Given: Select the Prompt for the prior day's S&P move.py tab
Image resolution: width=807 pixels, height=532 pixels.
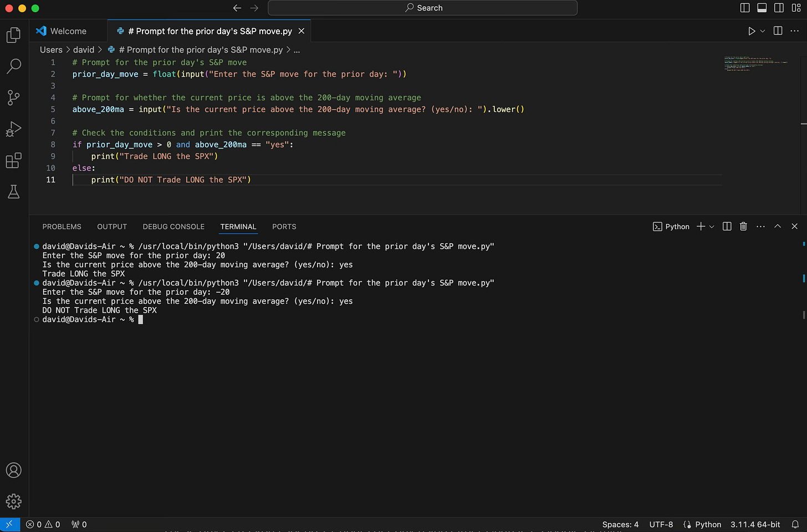Looking at the screenshot, I should [210, 31].
